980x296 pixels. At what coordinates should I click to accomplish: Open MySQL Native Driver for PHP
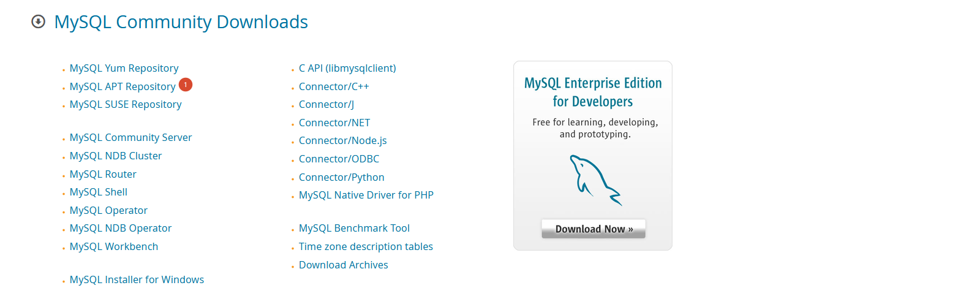[366, 195]
